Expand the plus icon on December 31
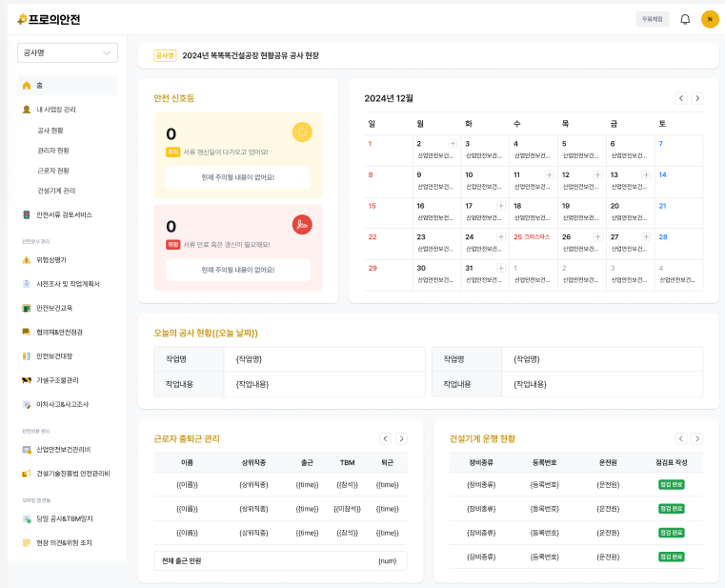Image resolution: width=725 pixels, height=588 pixels. coord(501,268)
